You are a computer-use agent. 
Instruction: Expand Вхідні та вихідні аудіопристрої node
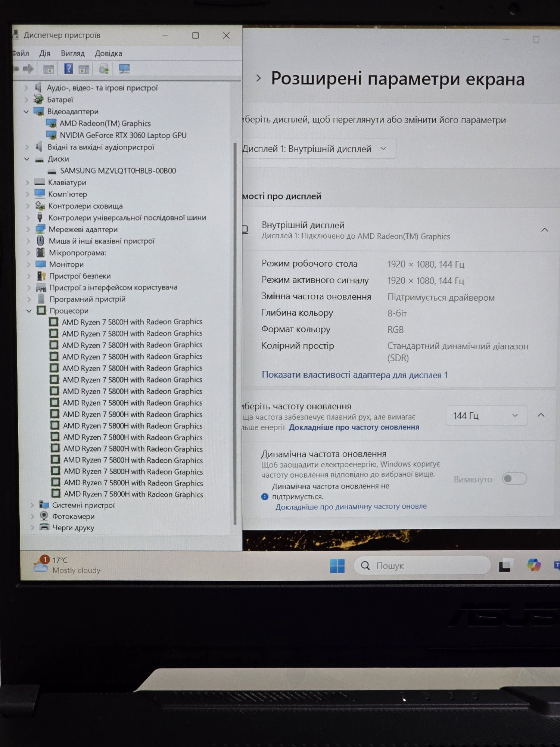click(27, 147)
